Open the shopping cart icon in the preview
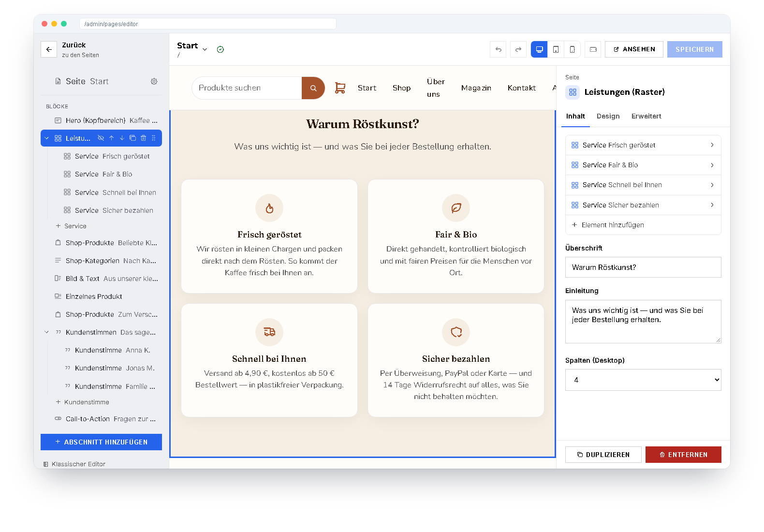The height and width of the screenshot is (532, 764). click(340, 88)
